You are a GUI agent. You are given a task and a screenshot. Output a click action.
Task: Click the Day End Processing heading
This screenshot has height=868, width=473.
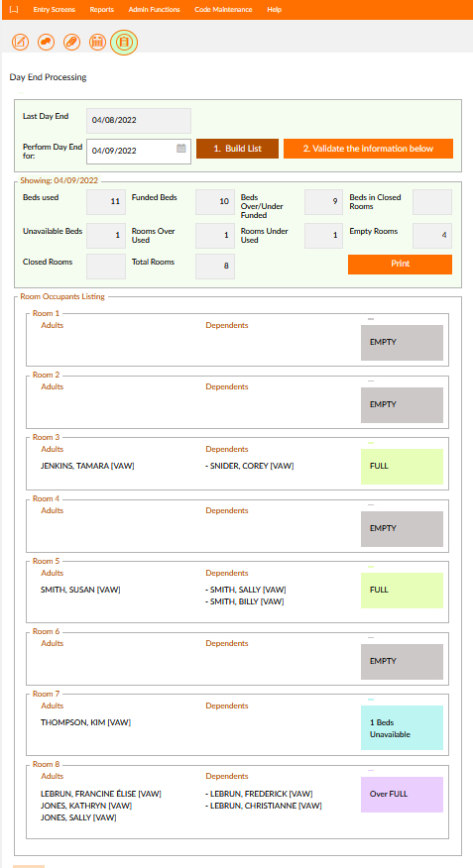[x=49, y=77]
